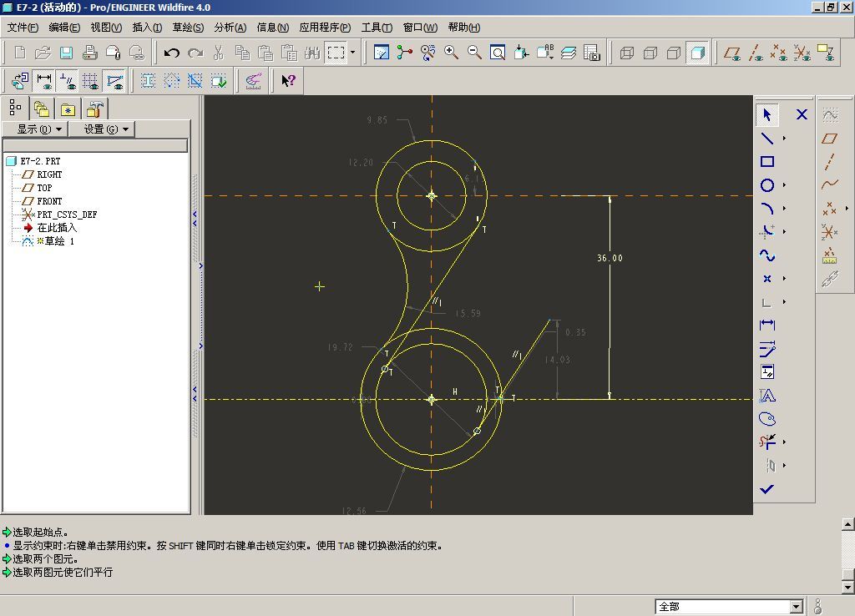Toggle datum point display

pos(779,53)
